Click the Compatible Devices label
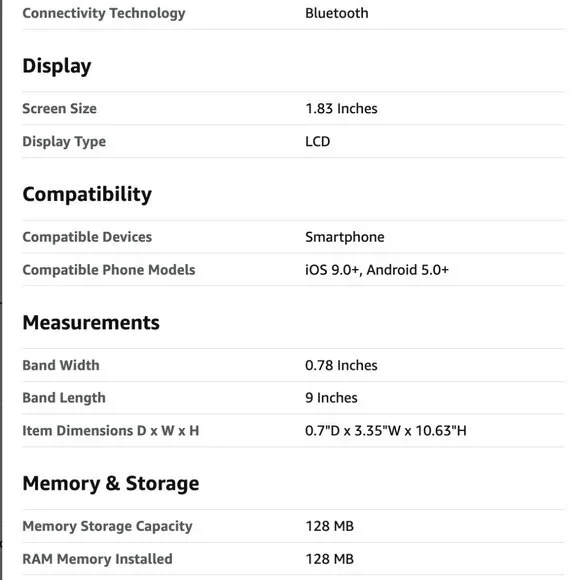The image size is (580, 580). [87, 237]
